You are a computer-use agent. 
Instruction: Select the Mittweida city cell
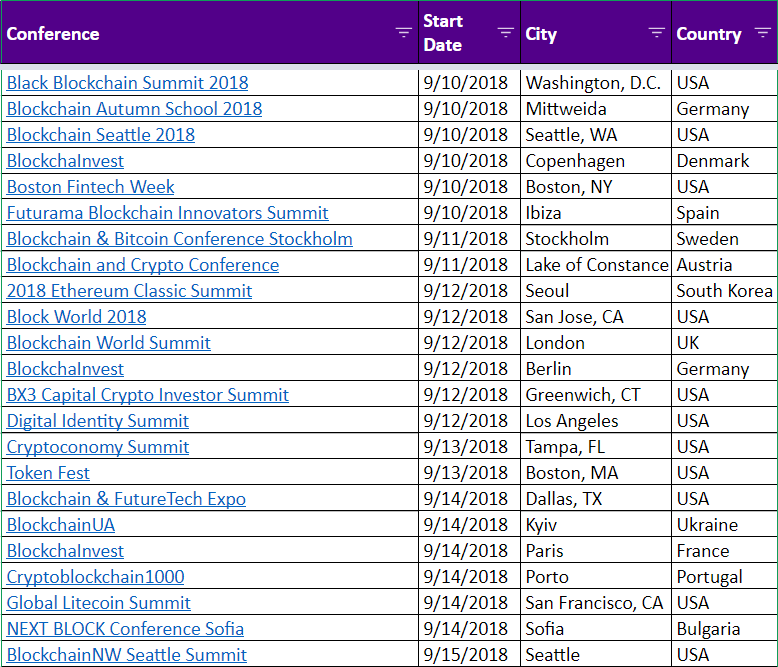[596, 109]
